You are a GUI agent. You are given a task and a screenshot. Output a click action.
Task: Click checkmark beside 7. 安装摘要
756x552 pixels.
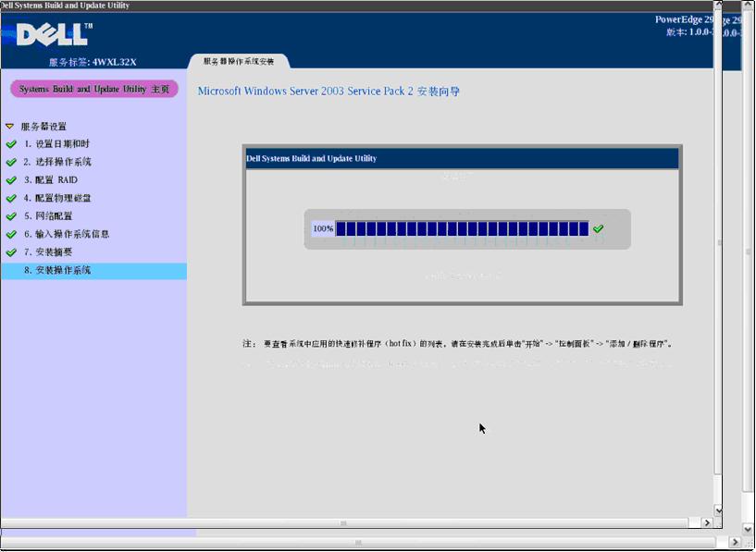11,251
